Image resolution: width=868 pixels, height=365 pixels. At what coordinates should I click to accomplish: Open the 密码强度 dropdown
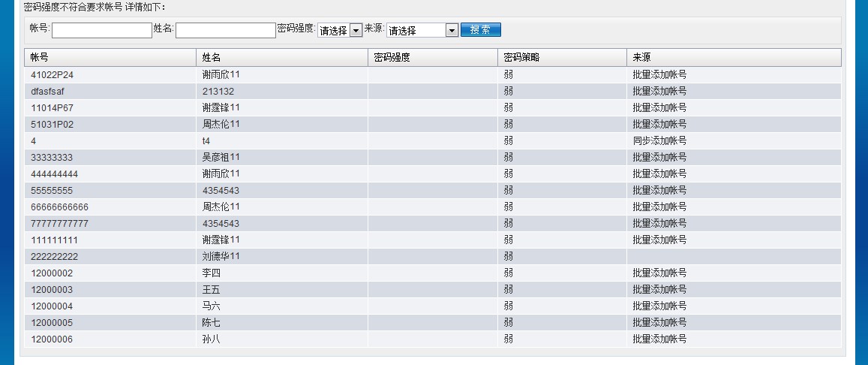click(x=340, y=31)
